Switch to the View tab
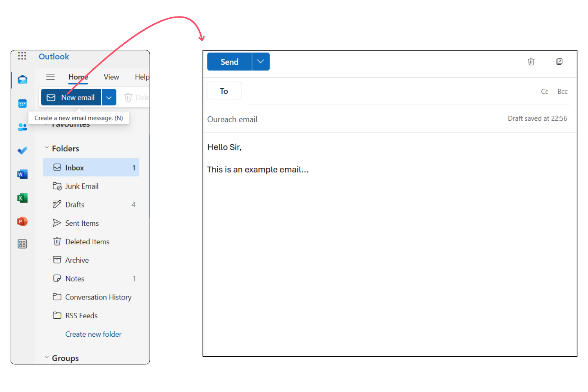Screen dimensions: 588x392 click(111, 76)
